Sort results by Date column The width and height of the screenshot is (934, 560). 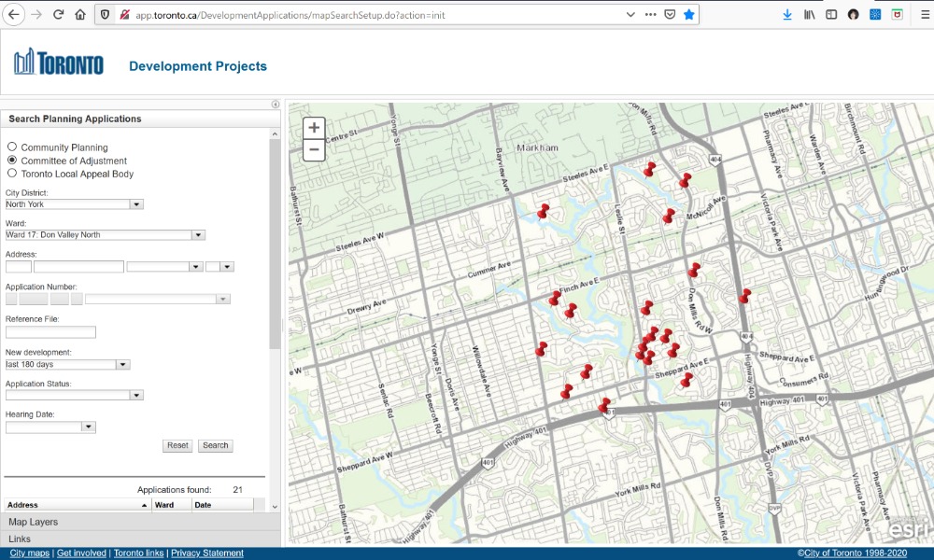[x=222, y=505]
